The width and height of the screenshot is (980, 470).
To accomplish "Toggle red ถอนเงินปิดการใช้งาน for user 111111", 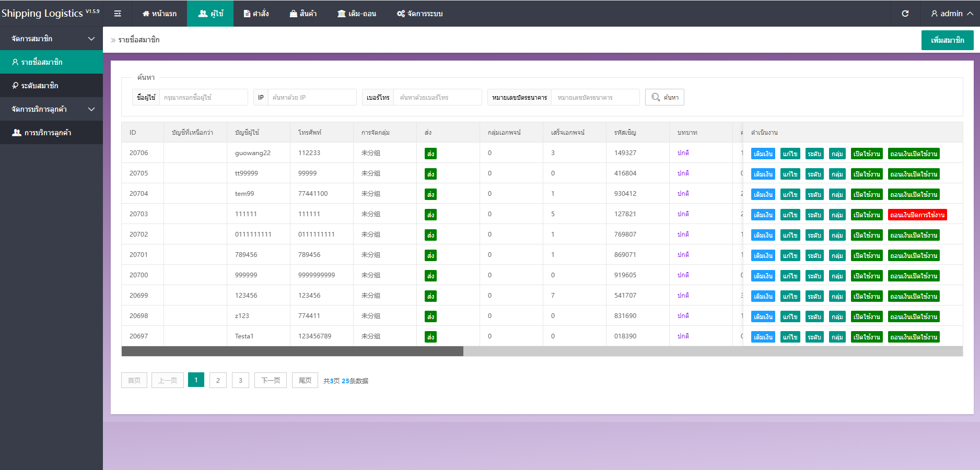I will tap(917, 215).
